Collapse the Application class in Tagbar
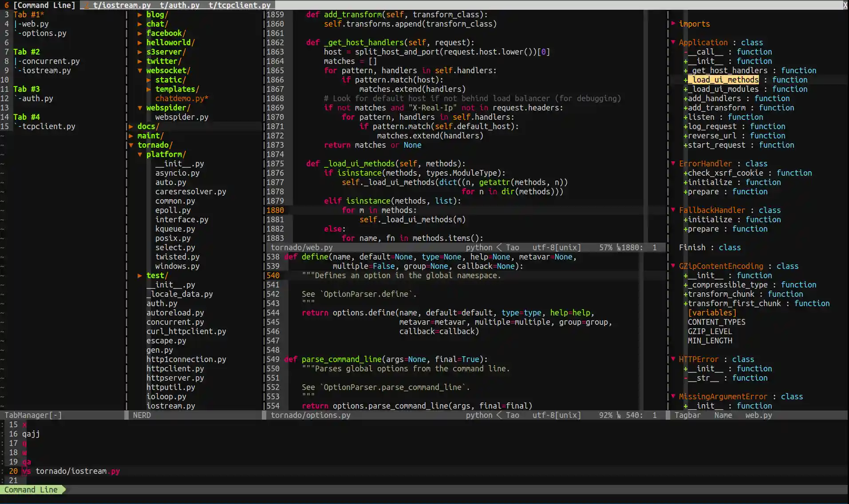This screenshot has width=849, height=504. 673,42
